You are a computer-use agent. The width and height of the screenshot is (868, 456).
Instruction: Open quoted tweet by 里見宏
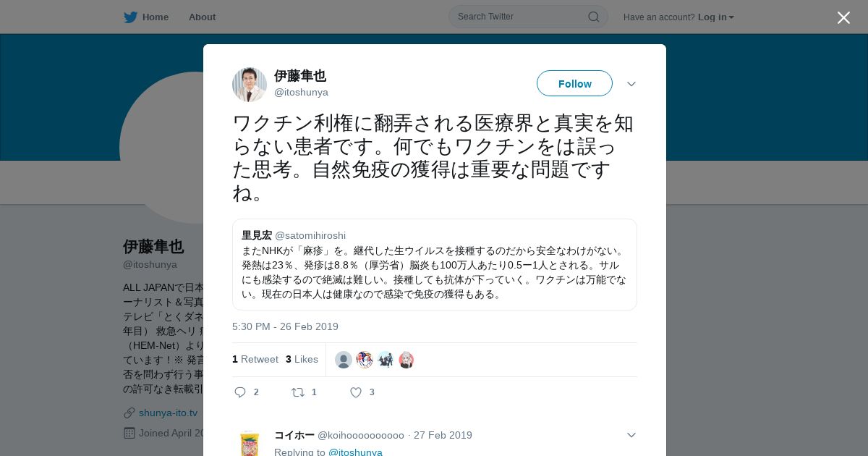pyautogui.click(x=435, y=265)
